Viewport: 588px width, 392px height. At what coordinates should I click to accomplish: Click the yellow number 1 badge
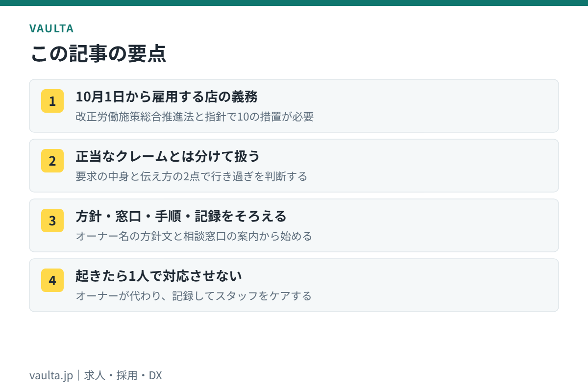52,101
